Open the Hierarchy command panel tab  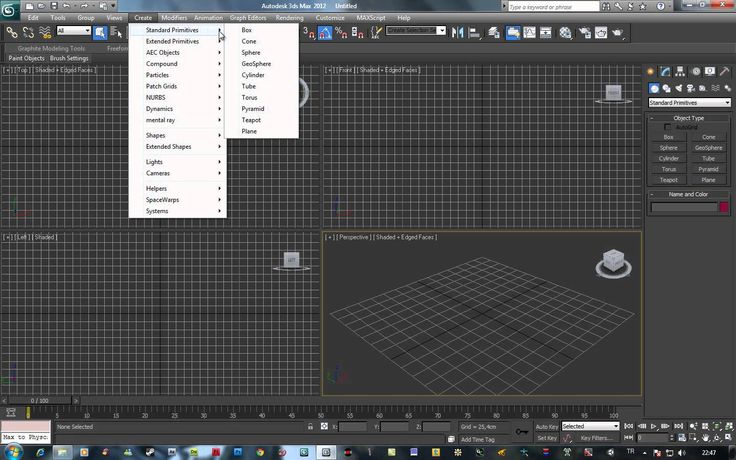(681, 72)
